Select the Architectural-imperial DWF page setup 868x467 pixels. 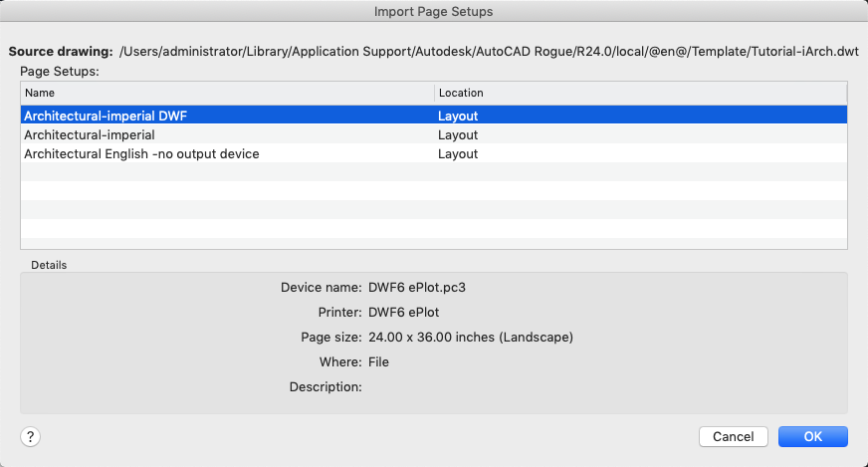tap(106, 116)
